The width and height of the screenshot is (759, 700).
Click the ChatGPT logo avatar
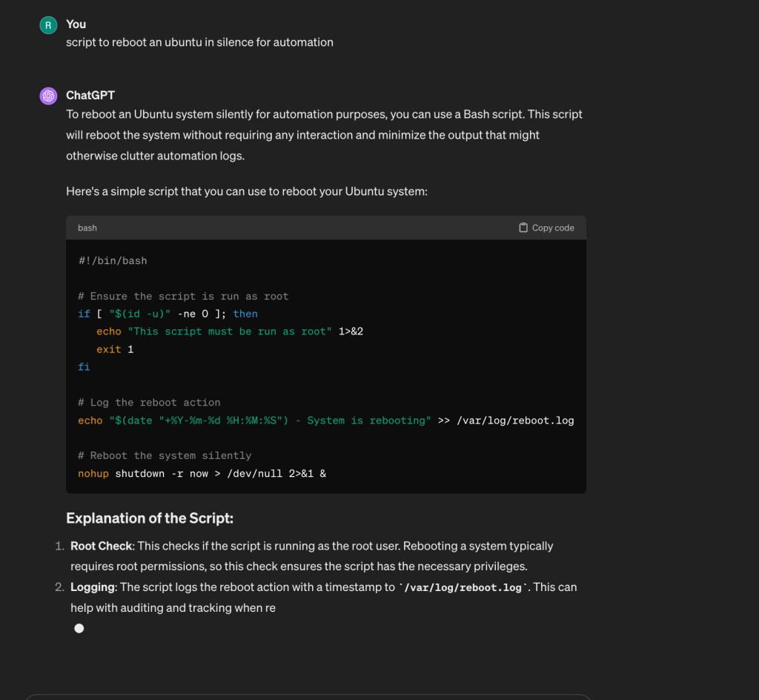(48, 96)
